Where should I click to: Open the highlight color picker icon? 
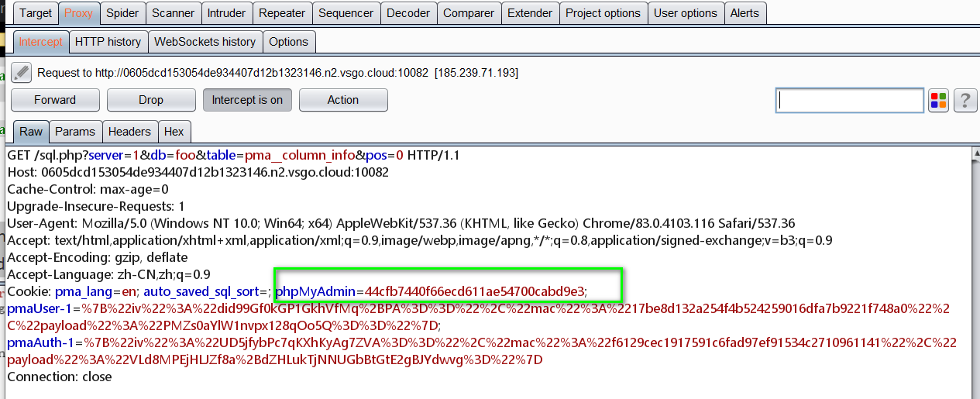[938, 100]
